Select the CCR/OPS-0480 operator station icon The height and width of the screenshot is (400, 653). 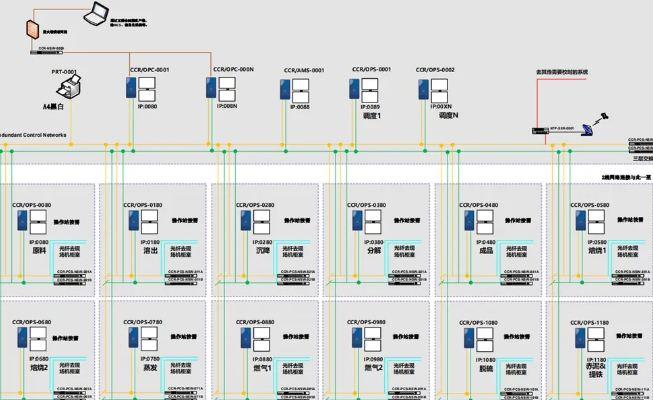(479, 222)
